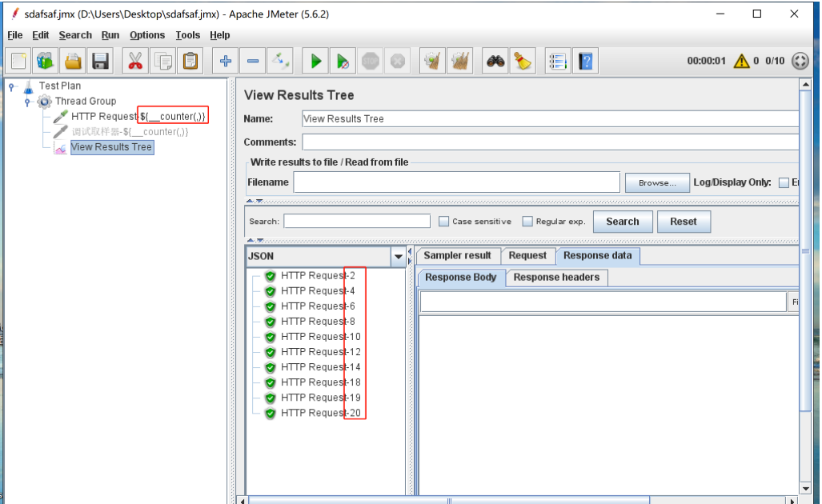Select the Response Body sub-tab

pos(461,277)
